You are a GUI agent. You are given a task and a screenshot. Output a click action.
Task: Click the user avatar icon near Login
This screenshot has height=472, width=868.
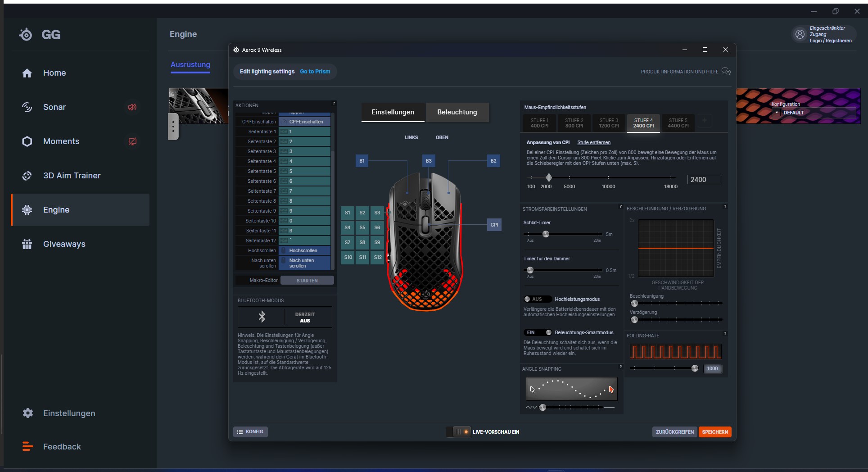pyautogui.click(x=800, y=34)
